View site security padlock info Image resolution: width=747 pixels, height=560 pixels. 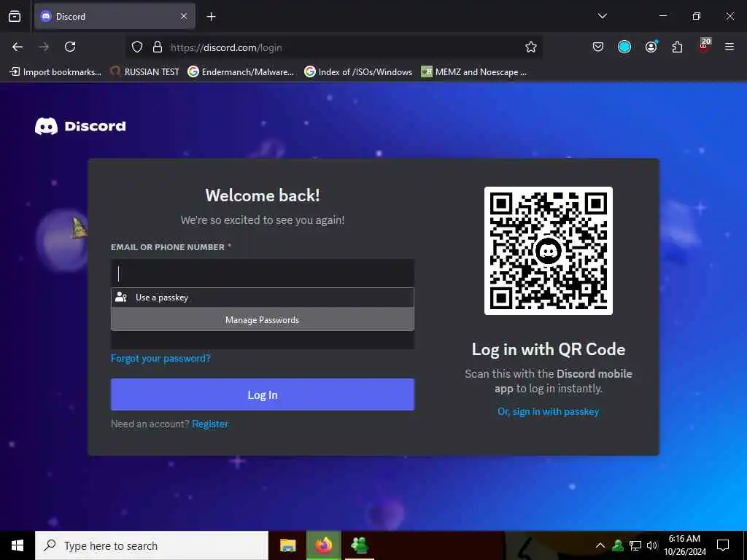pyautogui.click(x=158, y=47)
